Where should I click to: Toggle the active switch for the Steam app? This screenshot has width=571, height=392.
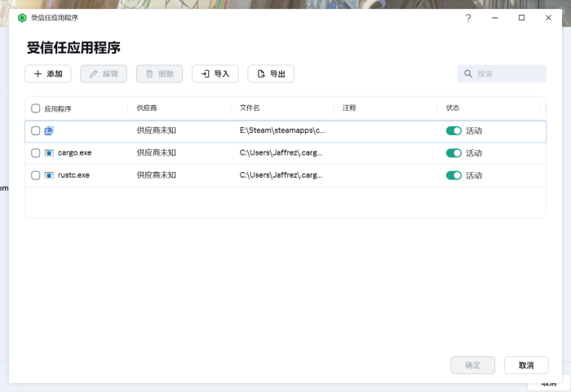(454, 130)
